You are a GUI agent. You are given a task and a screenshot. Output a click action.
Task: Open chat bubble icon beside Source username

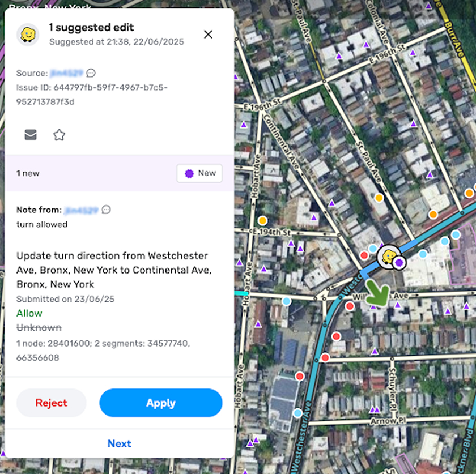91,73
